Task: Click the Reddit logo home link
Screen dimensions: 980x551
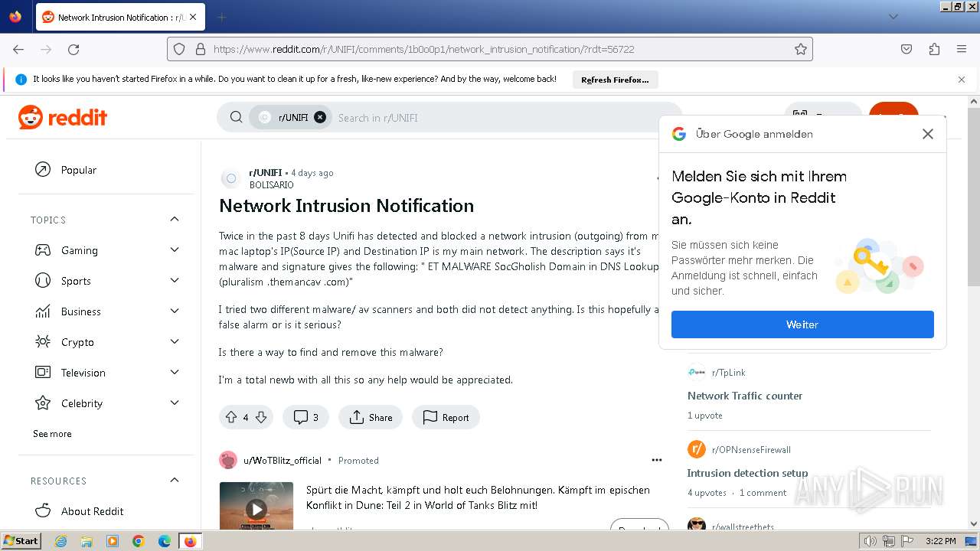Action: pos(63,117)
